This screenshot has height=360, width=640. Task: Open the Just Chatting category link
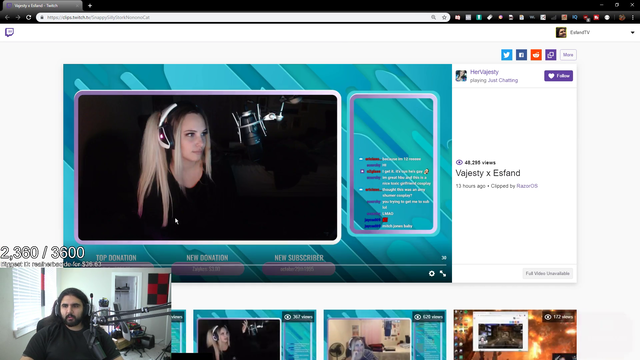click(x=503, y=80)
